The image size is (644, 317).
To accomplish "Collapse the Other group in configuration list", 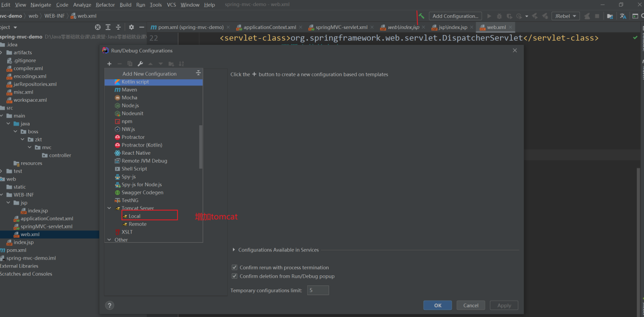I will tap(109, 240).
